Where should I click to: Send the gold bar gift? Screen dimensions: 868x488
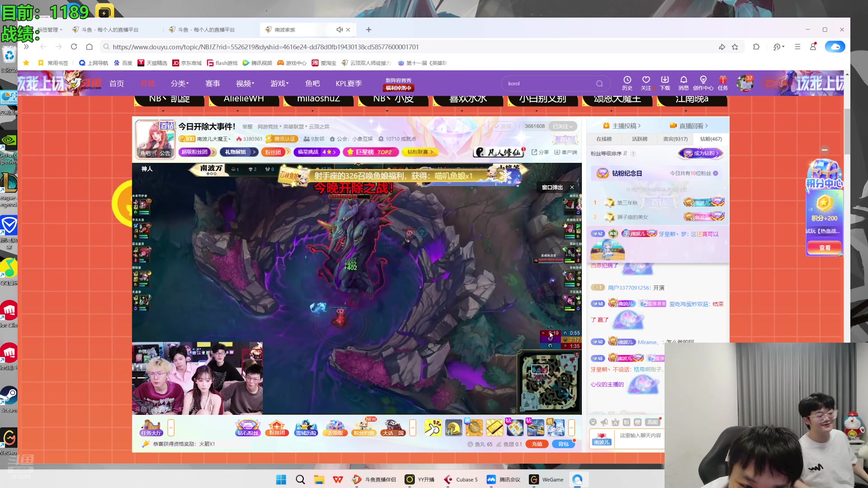tap(495, 427)
